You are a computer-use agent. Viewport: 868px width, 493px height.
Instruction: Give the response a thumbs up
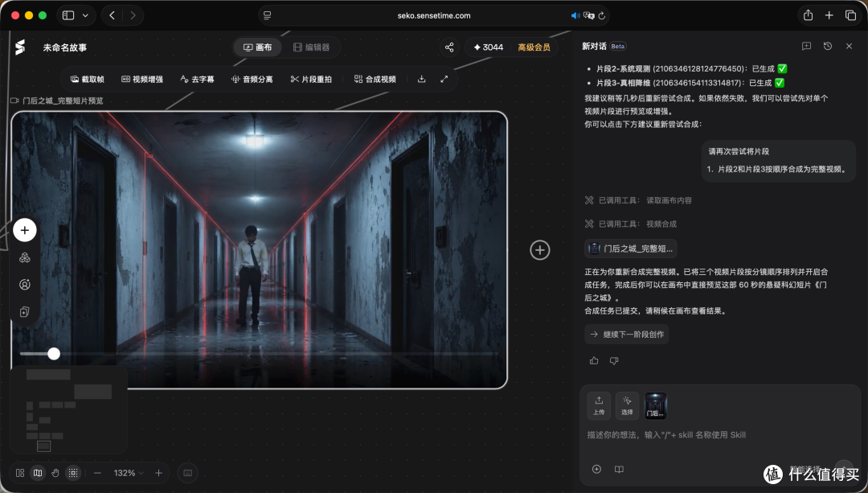(x=594, y=360)
